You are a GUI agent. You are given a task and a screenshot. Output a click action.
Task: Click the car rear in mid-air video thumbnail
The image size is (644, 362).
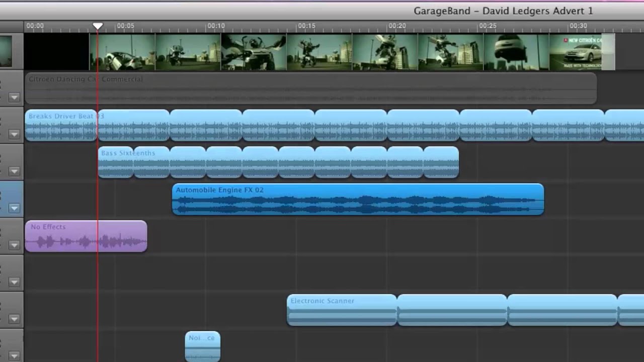pyautogui.click(x=516, y=52)
